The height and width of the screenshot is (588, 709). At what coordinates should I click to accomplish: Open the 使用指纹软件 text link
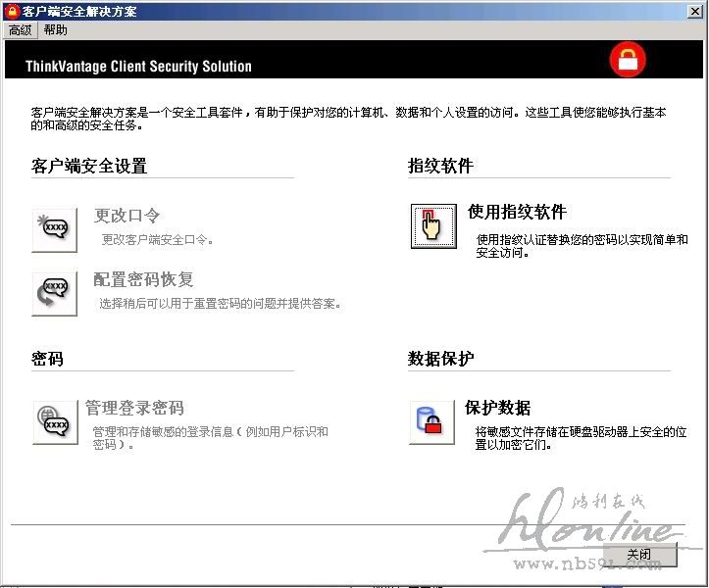[x=517, y=212]
